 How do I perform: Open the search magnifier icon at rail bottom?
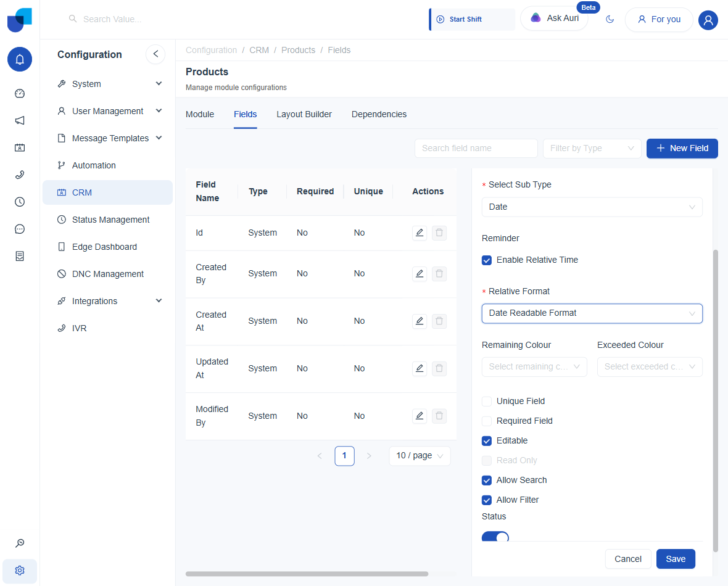[20, 543]
